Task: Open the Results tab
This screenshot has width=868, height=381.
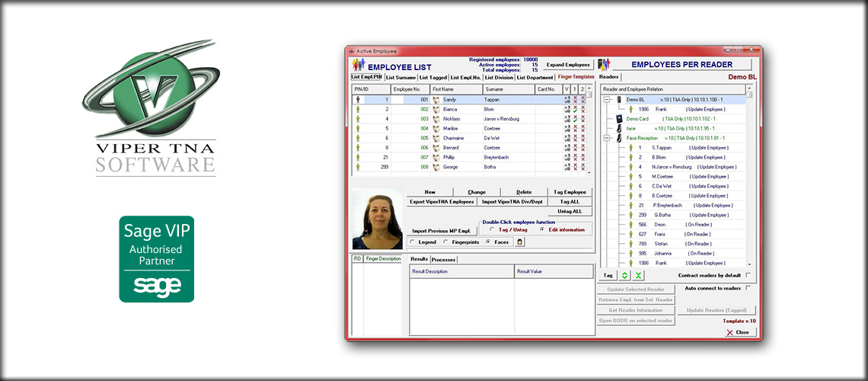Action: [419, 259]
